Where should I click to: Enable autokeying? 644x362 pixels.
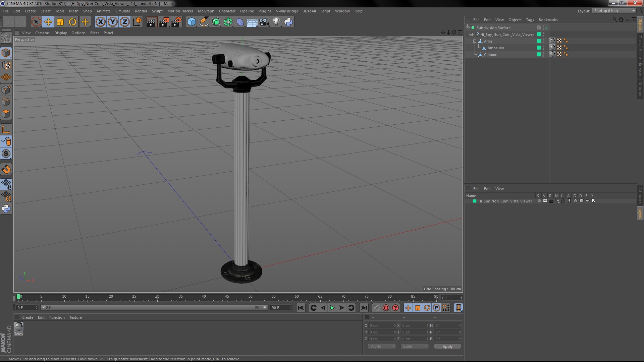(386, 308)
